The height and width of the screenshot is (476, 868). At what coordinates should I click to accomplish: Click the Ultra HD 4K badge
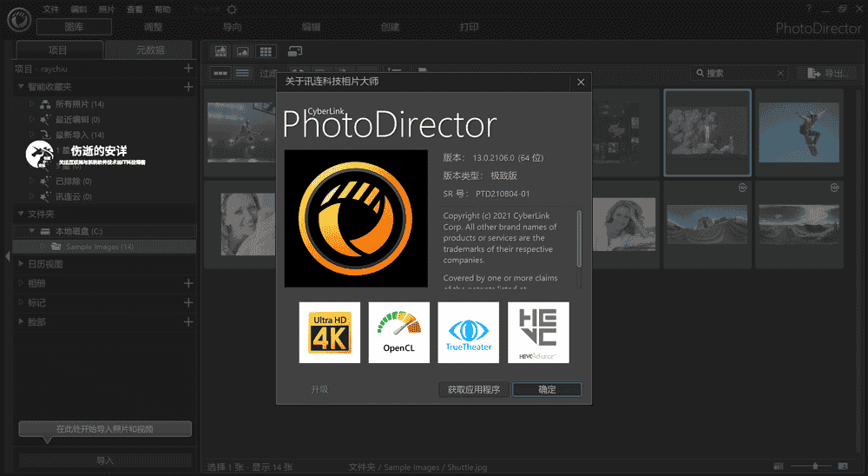click(x=329, y=333)
